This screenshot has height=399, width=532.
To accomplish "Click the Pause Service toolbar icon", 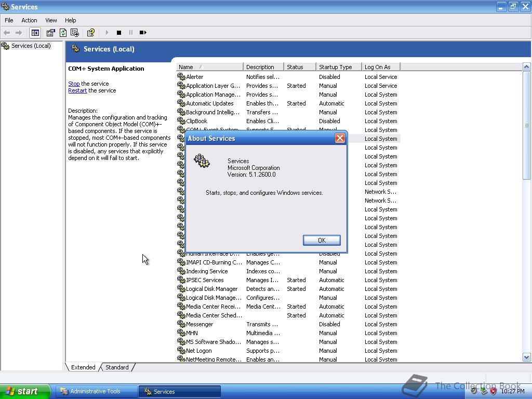I will click(x=130, y=33).
